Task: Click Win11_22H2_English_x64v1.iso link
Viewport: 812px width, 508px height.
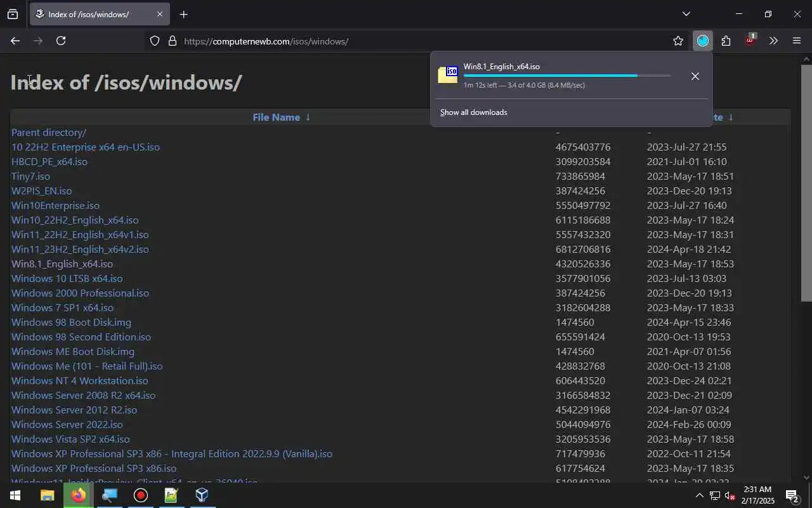Action: 80,234
